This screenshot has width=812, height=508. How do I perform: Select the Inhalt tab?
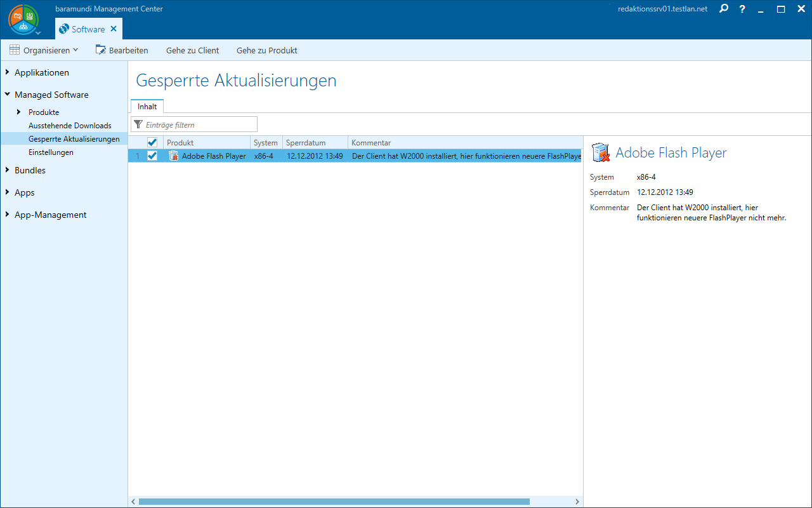pos(147,107)
